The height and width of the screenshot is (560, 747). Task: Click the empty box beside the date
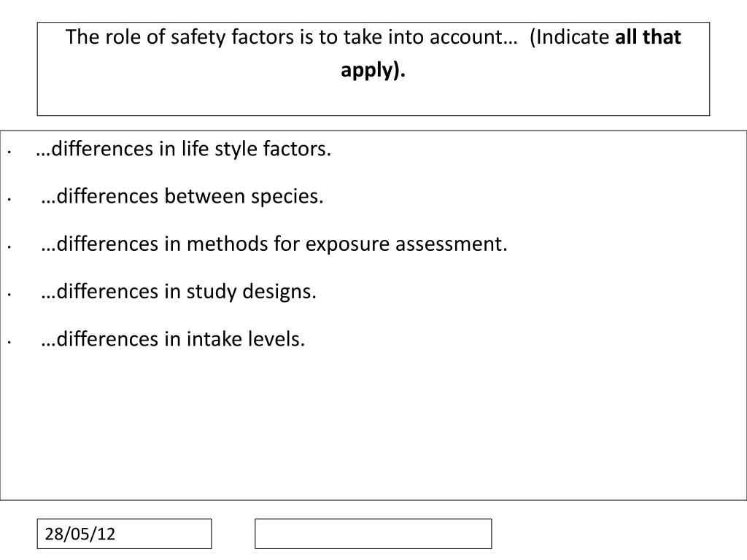coord(373,534)
